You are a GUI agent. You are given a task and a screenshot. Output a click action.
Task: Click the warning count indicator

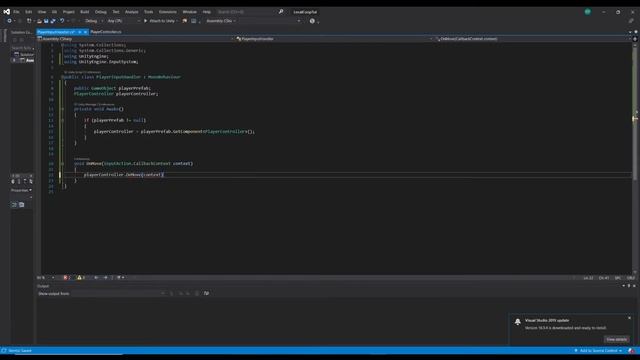click(x=81, y=278)
